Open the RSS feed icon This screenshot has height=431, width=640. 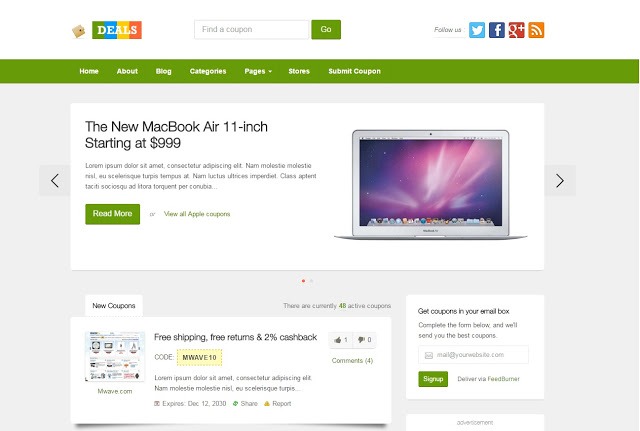(536, 30)
